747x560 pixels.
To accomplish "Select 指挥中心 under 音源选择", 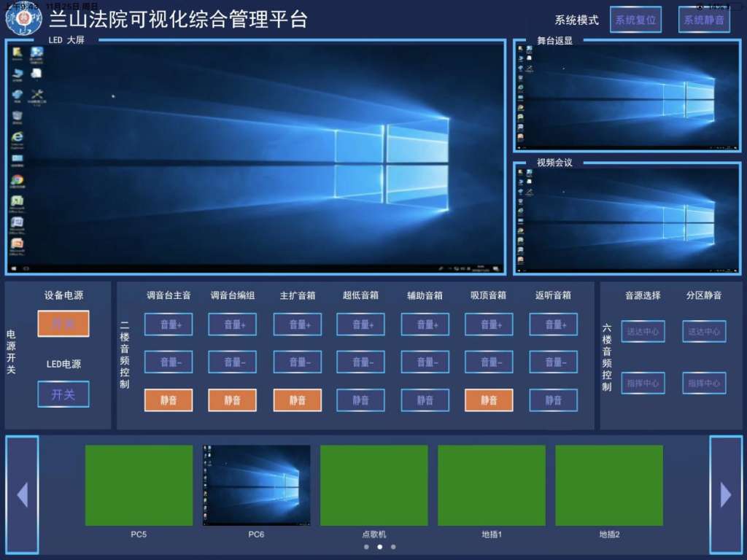I will pyautogui.click(x=643, y=383).
